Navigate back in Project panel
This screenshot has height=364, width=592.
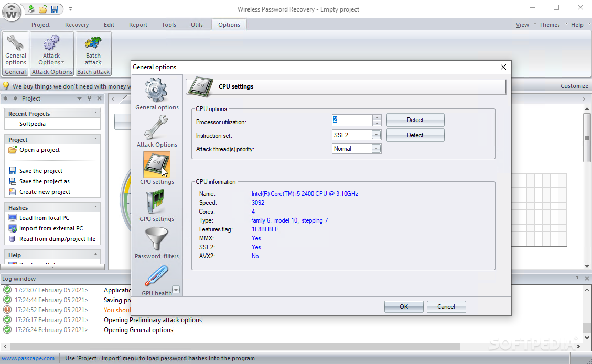pos(5,98)
